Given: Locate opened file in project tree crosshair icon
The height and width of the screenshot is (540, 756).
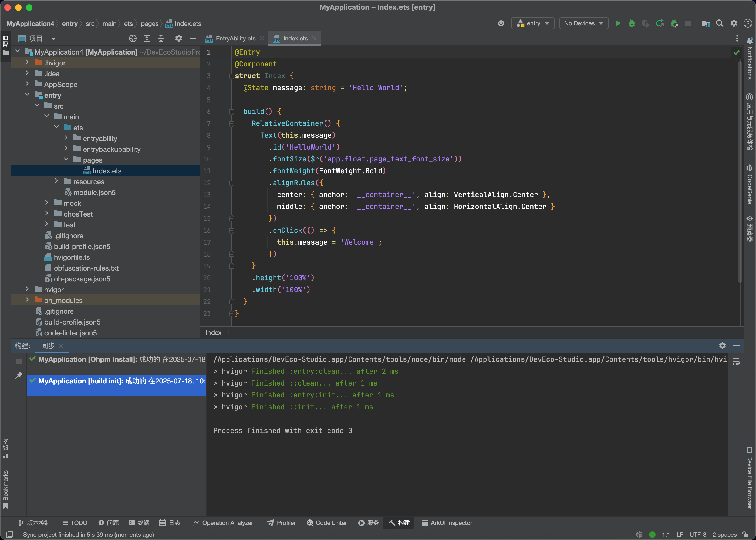Looking at the screenshot, I should [x=133, y=39].
